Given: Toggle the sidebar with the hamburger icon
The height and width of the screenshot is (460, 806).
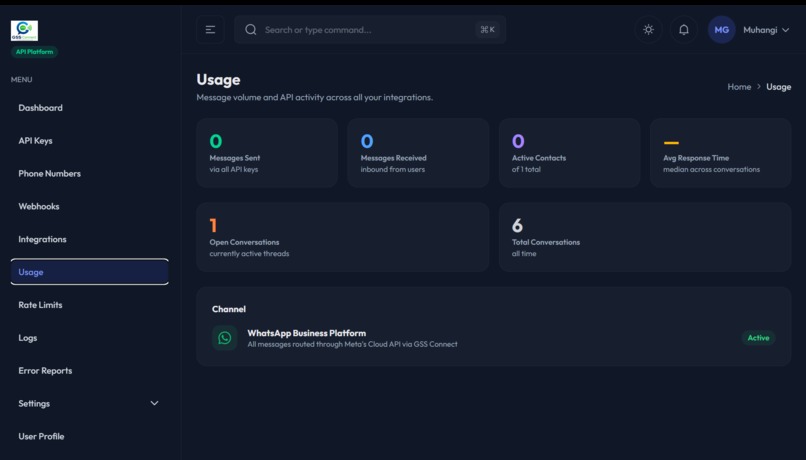Looking at the screenshot, I should coord(210,30).
